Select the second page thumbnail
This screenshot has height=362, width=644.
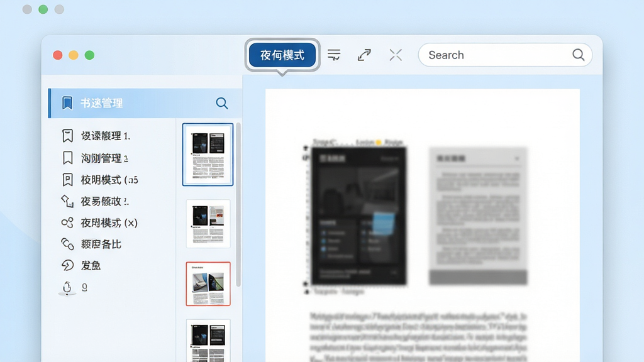tap(208, 224)
